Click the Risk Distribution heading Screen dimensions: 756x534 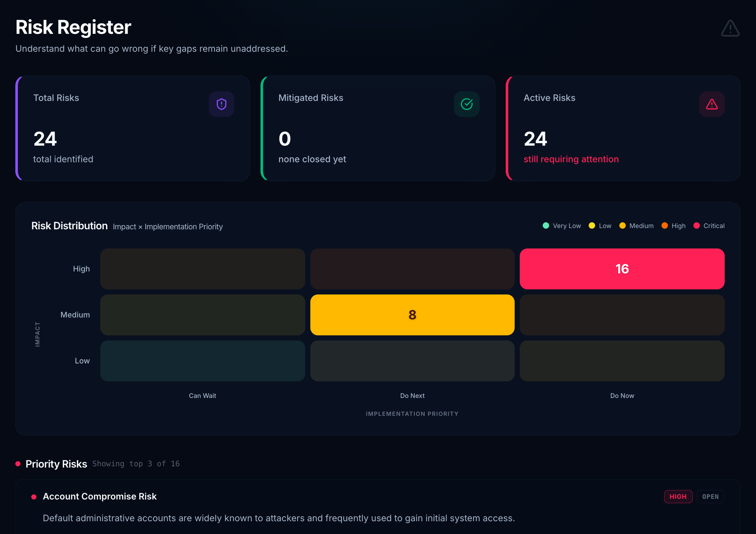pos(69,226)
